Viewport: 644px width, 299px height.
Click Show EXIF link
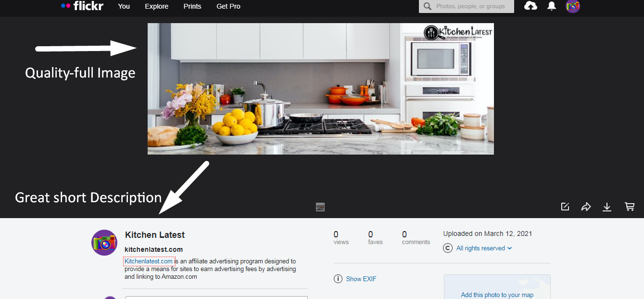361,279
